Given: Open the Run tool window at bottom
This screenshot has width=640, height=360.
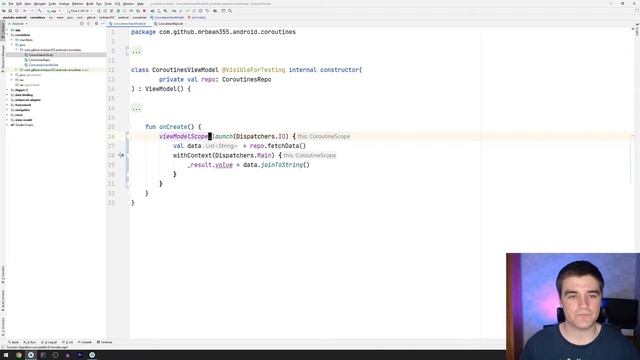Looking at the screenshot, I should click(30, 342).
